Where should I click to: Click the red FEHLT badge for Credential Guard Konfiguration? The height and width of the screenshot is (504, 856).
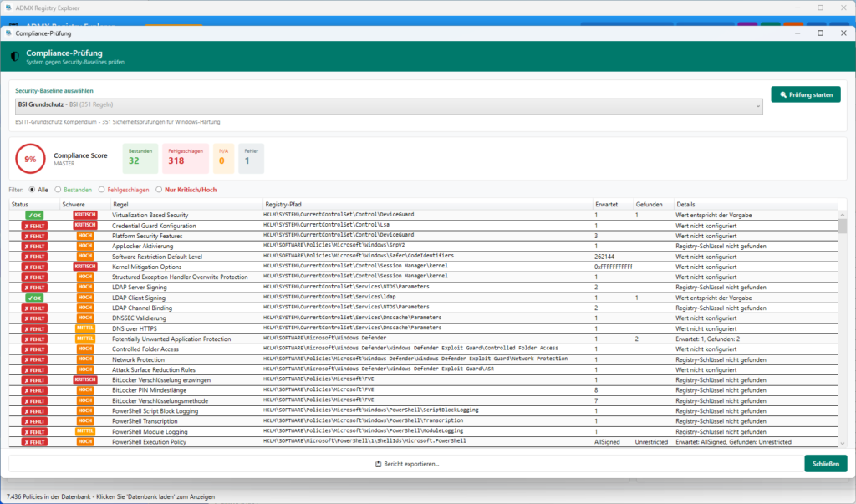pos(33,225)
